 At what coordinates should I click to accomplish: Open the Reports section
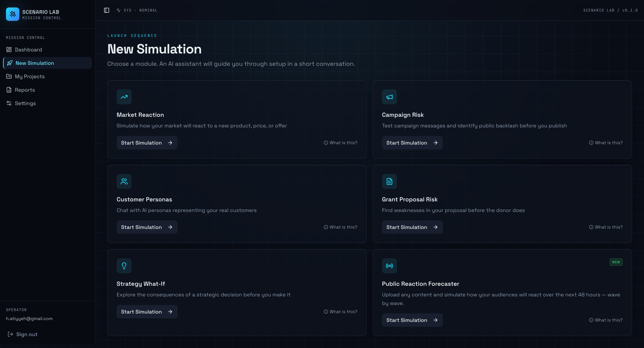(x=48, y=90)
